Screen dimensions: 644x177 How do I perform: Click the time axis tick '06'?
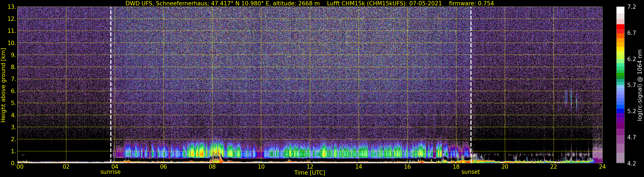164,167
